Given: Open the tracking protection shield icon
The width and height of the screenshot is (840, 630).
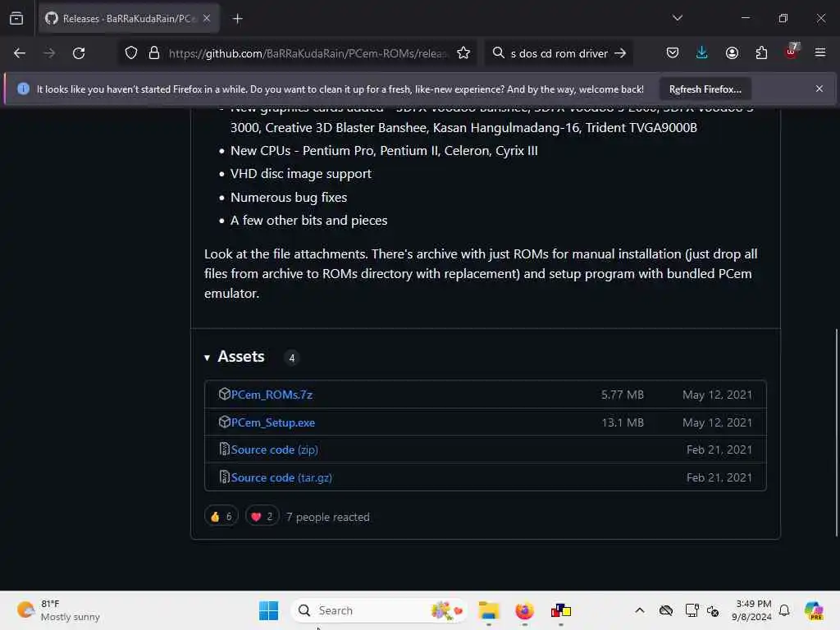Looking at the screenshot, I should point(131,53).
